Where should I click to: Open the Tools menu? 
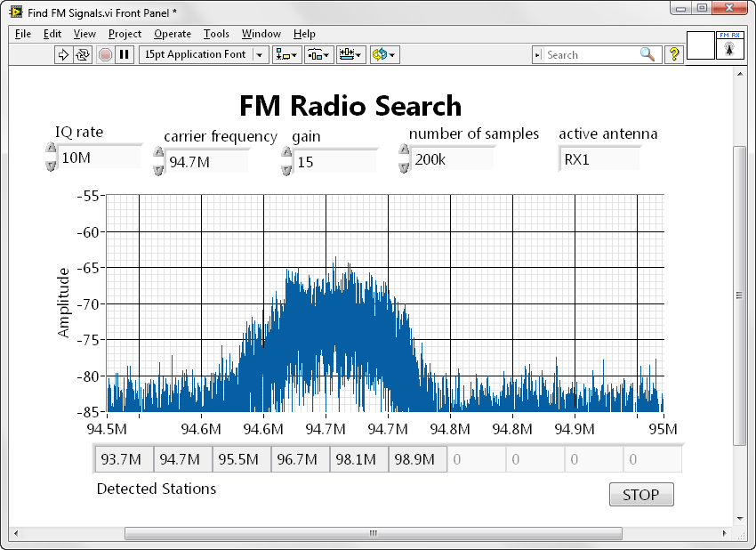(x=216, y=34)
